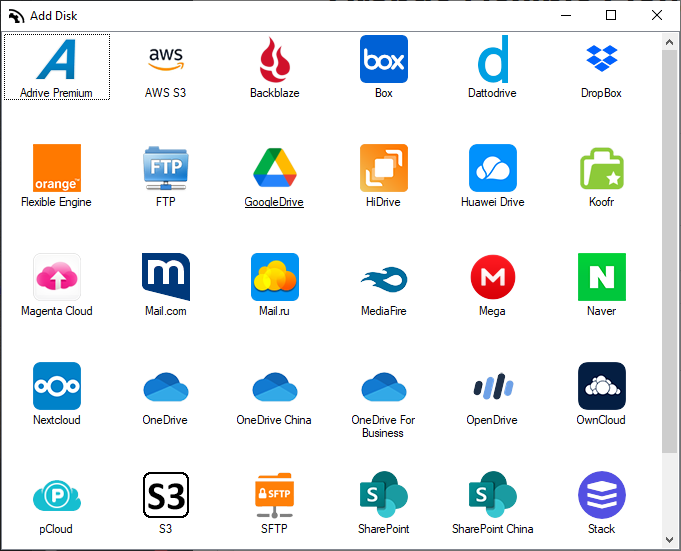
Task: Click the S3 boxed icon
Action: (165, 495)
